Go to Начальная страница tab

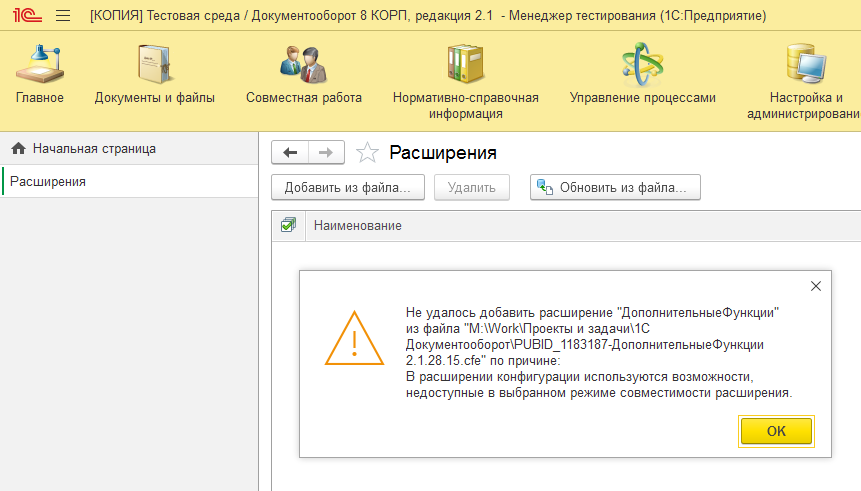click(129, 148)
